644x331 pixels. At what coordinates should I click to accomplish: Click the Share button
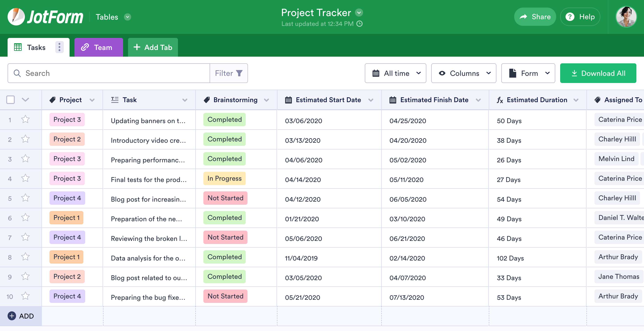tap(535, 17)
